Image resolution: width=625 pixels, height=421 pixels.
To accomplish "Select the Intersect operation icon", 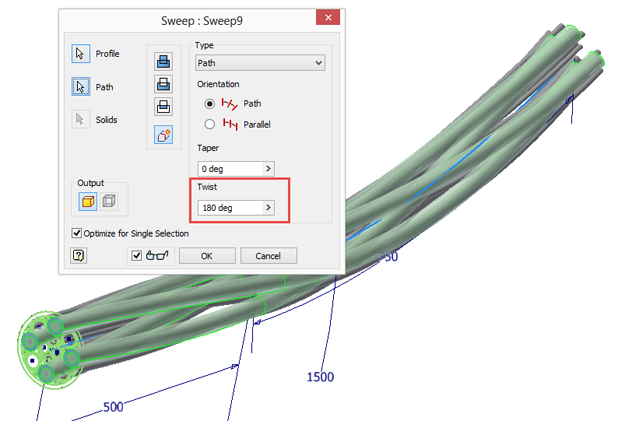I will pos(163,106).
